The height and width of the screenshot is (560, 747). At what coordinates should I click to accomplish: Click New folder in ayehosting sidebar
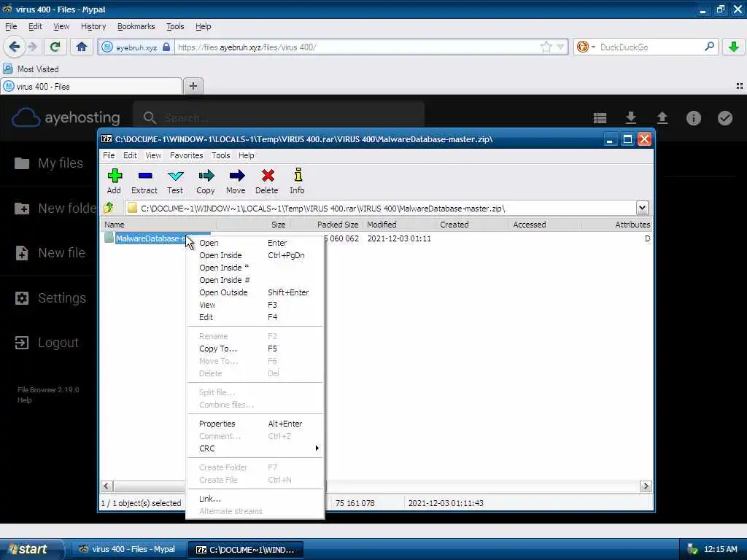tap(55, 208)
